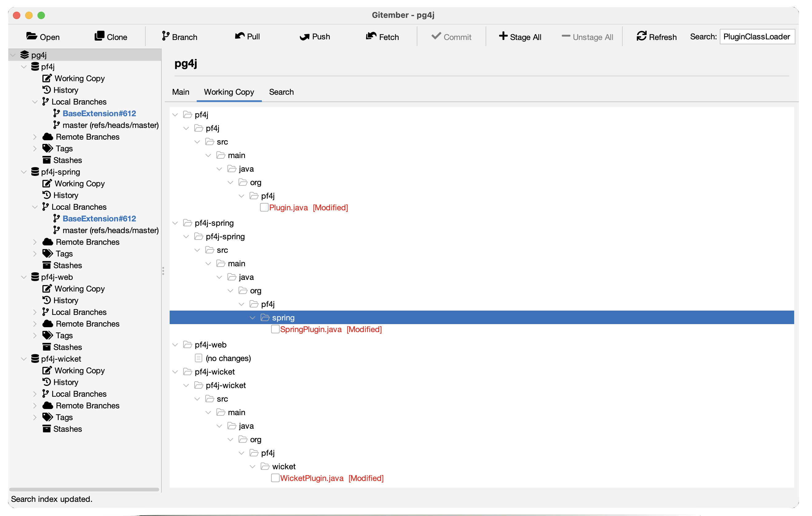Select History under pf4j-wicket
The height and width of the screenshot is (516, 812).
[66, 382]
